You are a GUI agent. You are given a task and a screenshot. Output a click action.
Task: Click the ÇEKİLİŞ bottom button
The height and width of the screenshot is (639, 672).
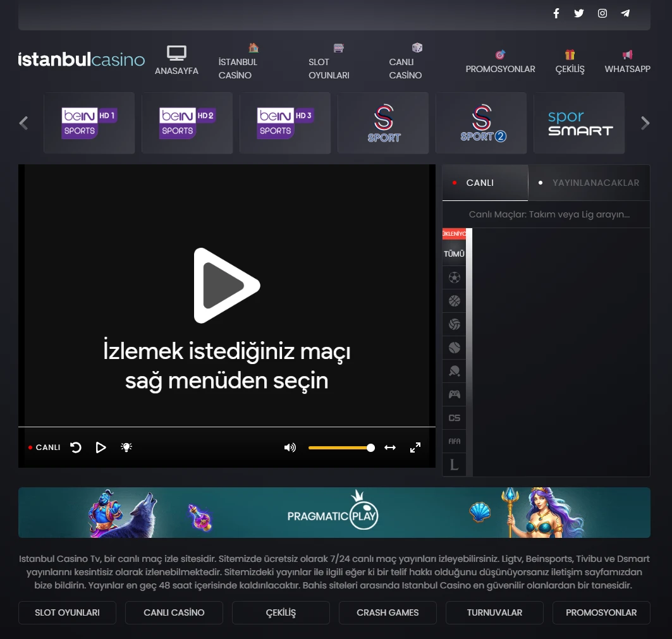coord(281,612)
